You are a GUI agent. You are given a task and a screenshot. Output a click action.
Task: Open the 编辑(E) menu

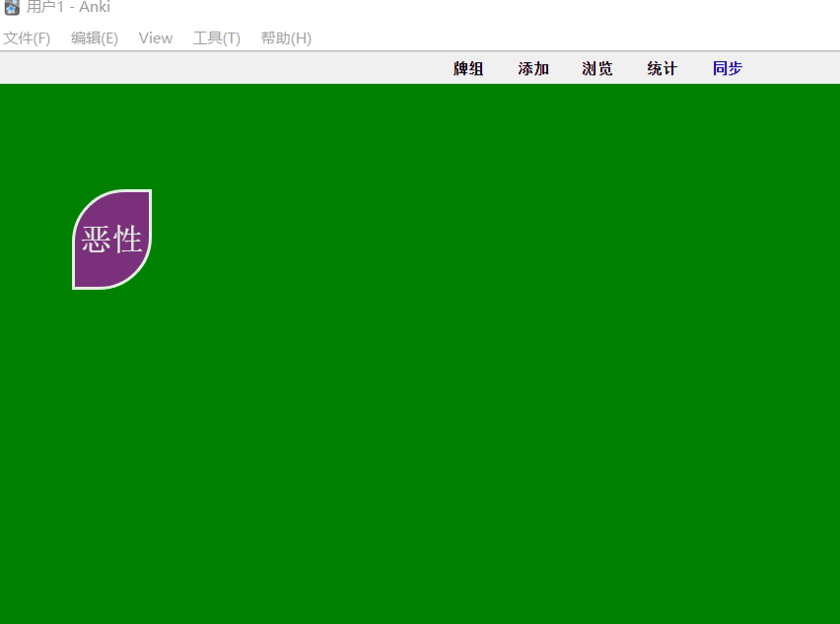coord(95,38)
